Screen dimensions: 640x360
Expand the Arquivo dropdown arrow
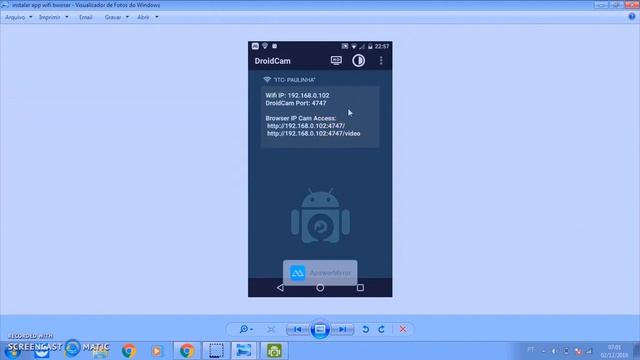click(31, 17)
